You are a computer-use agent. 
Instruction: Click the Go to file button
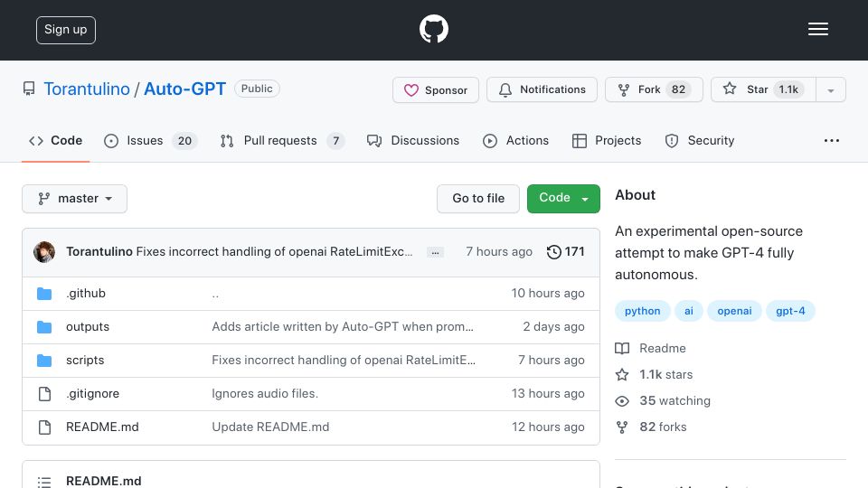pos(478,199)
